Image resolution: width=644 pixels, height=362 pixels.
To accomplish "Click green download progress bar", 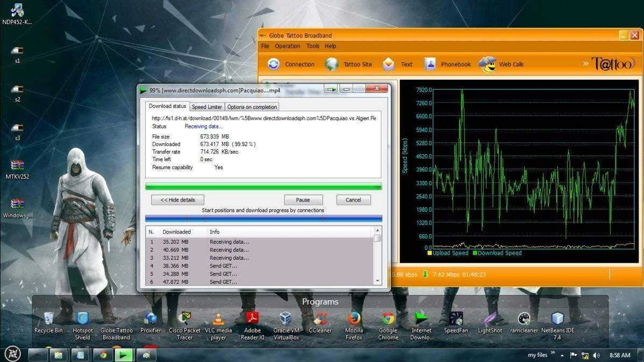I will (x=263, y=187).
